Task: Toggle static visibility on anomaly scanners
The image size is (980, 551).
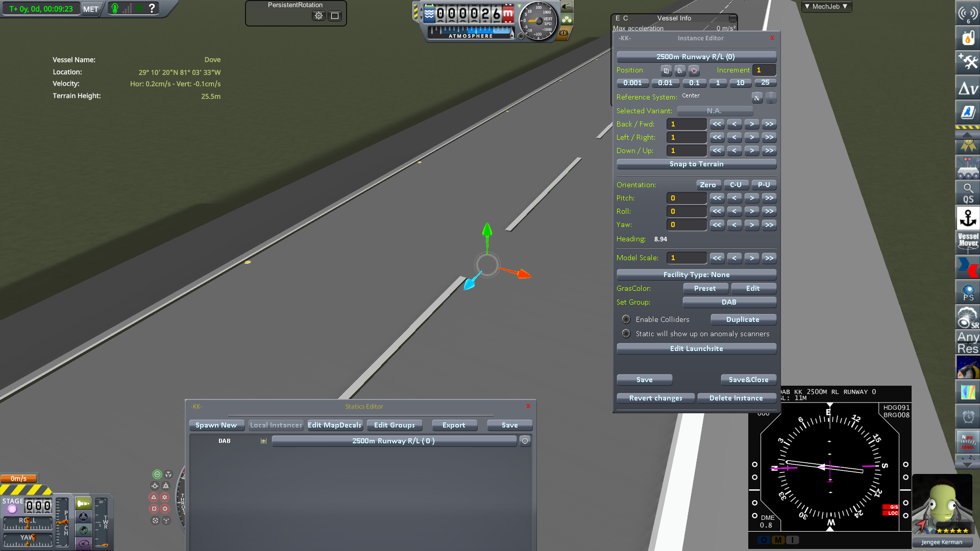Action: [x=626, y=333]
